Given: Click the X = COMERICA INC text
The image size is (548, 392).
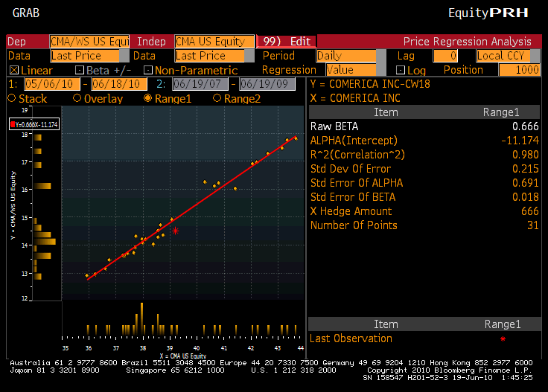Looking at the screenshot, I should (355, 98).
